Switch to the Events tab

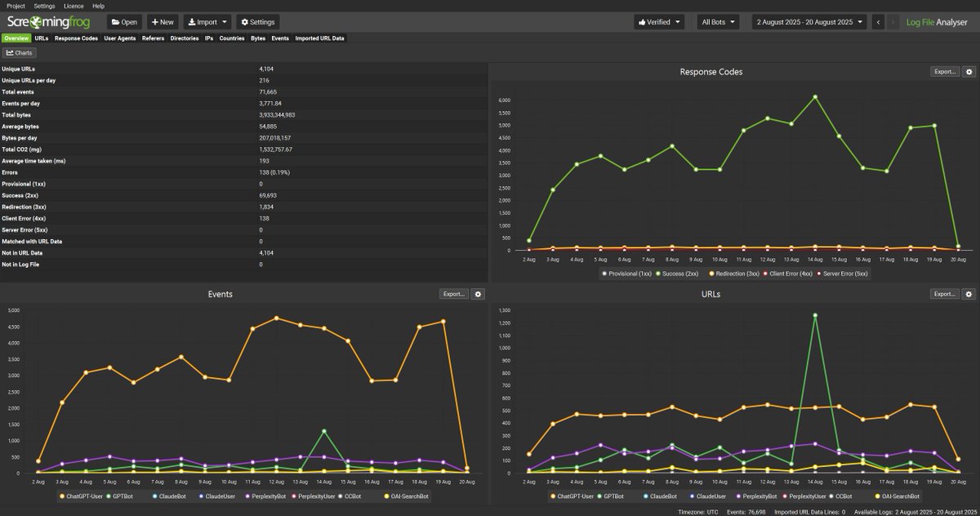click(280, 38)
